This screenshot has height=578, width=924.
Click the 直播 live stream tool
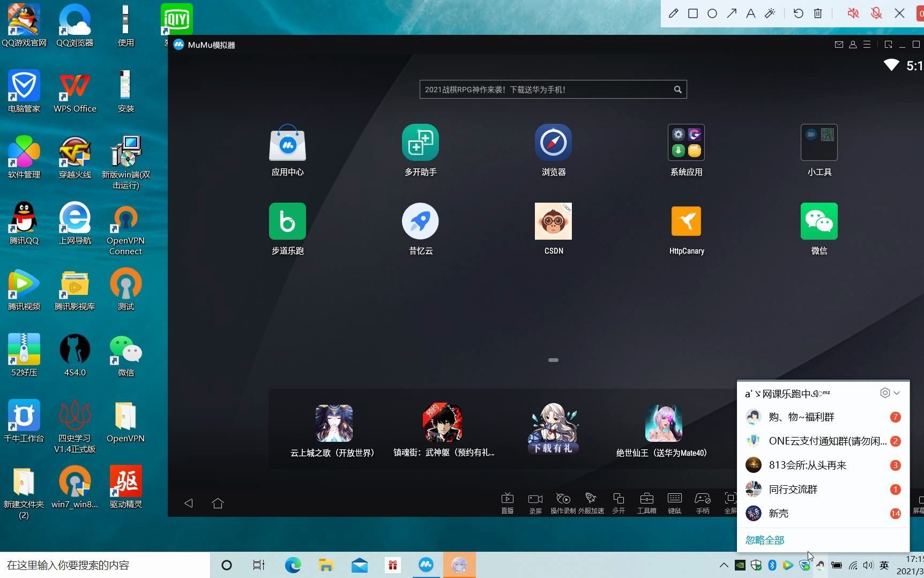click(507, 503)
